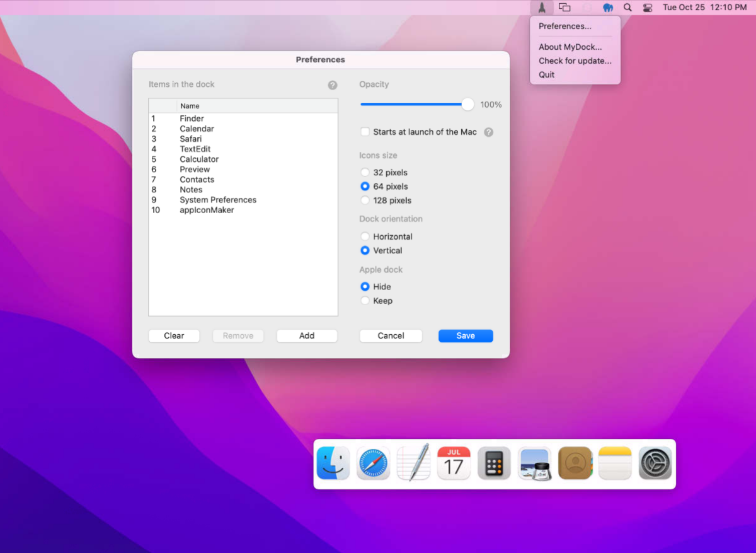Click the Add button

tap(307, 335)
